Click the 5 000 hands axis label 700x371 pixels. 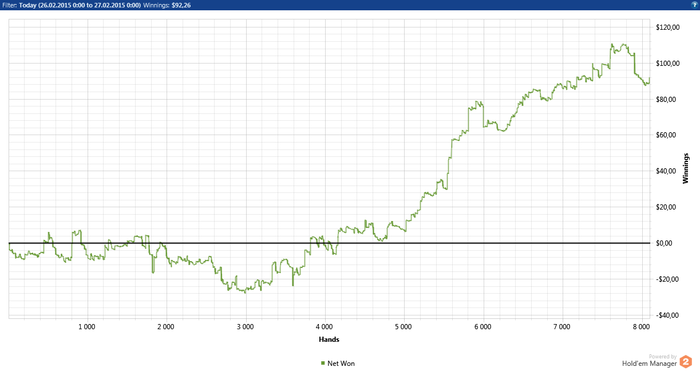point(403,327)
